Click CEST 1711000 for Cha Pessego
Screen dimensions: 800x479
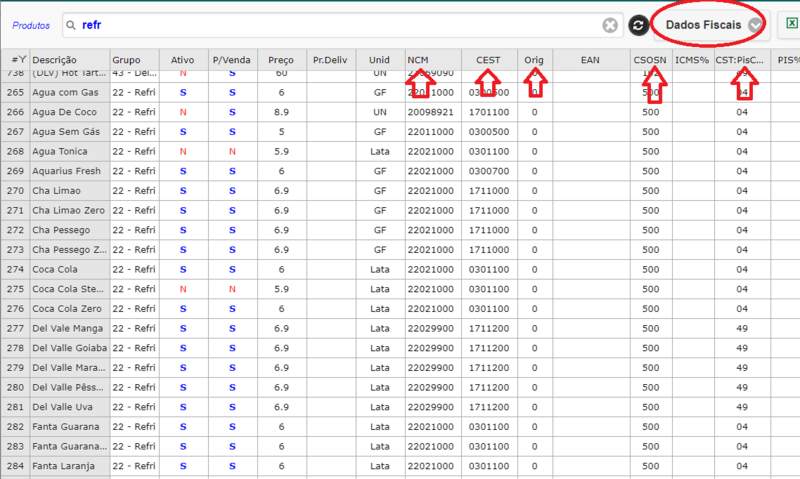pyautogui.click(x=489, y=230)
